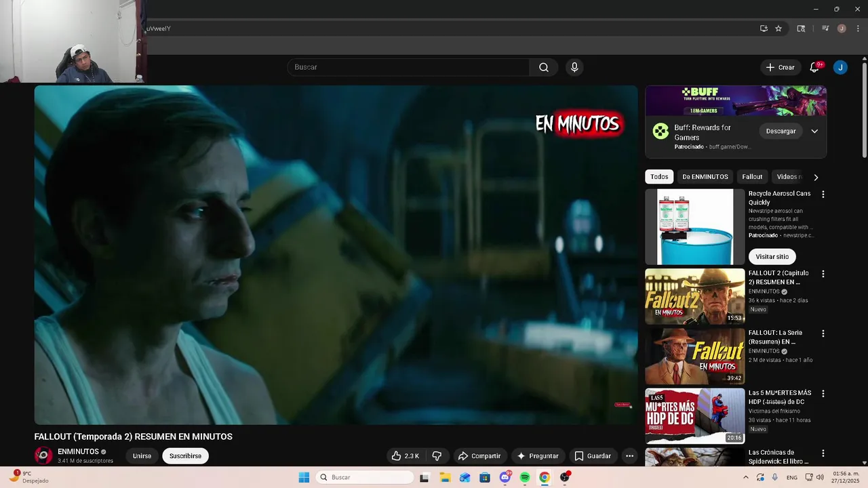Install app icon in the address bar

[x=764, y=28]
